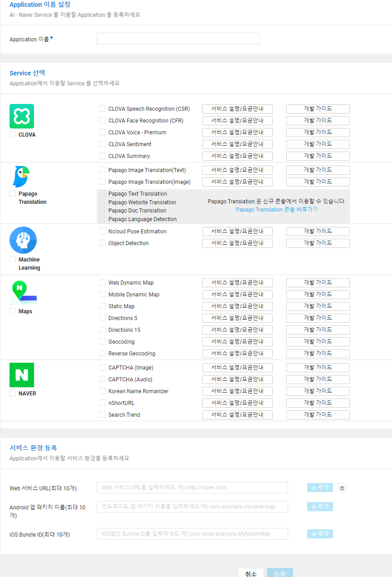Image resolution: width=392 pixels, height=577 pixels.
Task: Select Papago Image Translation(Text) checkbox
Action: (x=103, y=170)
